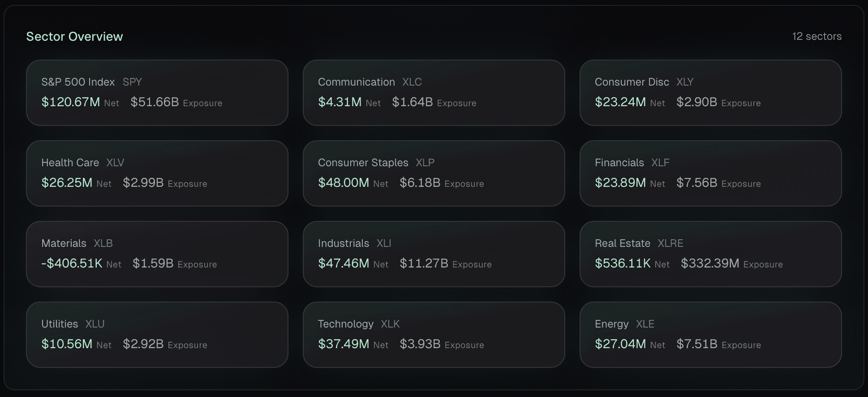868x397 pixels.
Task: Select the Technology XLK card
Action: pyautogui.click(x=434, y=335)
